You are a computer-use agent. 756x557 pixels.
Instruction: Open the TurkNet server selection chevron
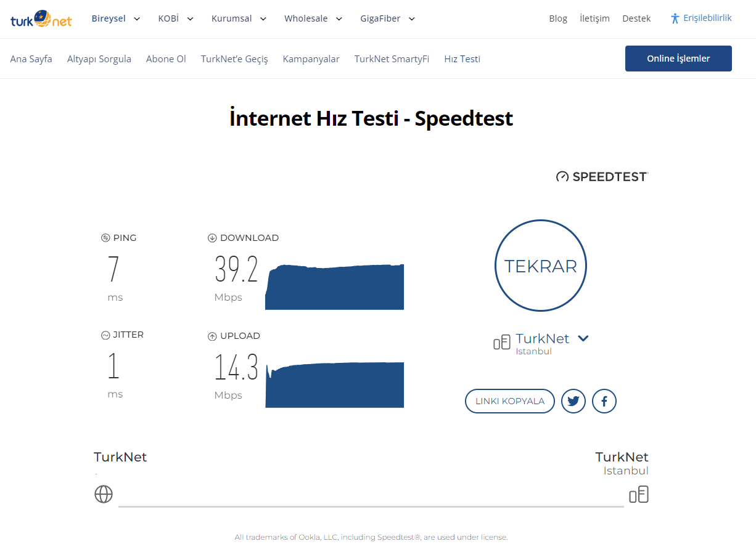click(583, 338)
